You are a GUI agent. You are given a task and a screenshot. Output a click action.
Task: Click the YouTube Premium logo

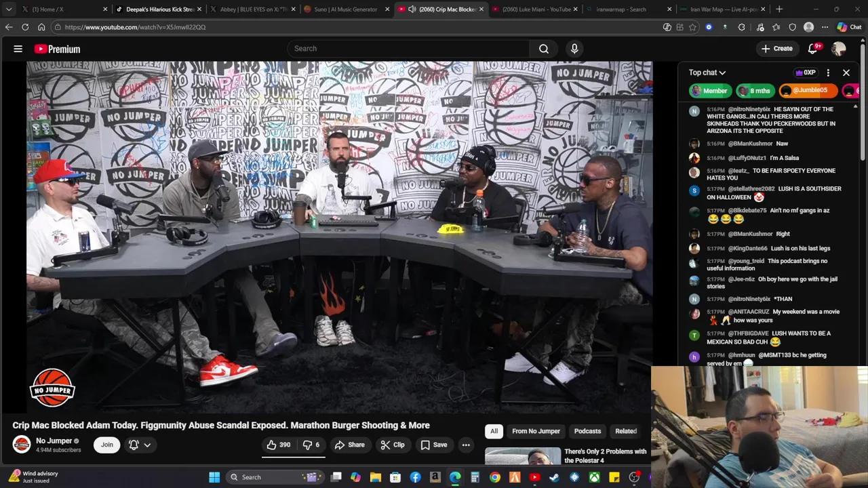[57, 49]
